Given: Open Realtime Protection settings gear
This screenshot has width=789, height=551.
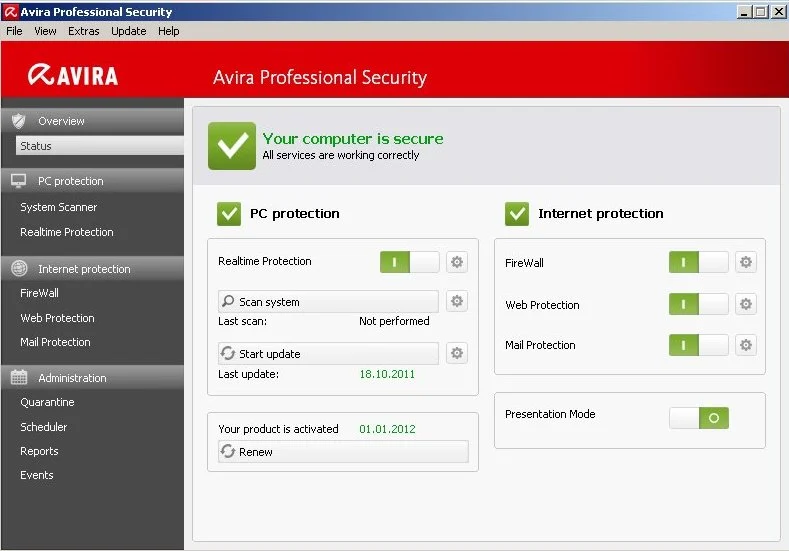Looking at the screenshot, I should (456, 262).
